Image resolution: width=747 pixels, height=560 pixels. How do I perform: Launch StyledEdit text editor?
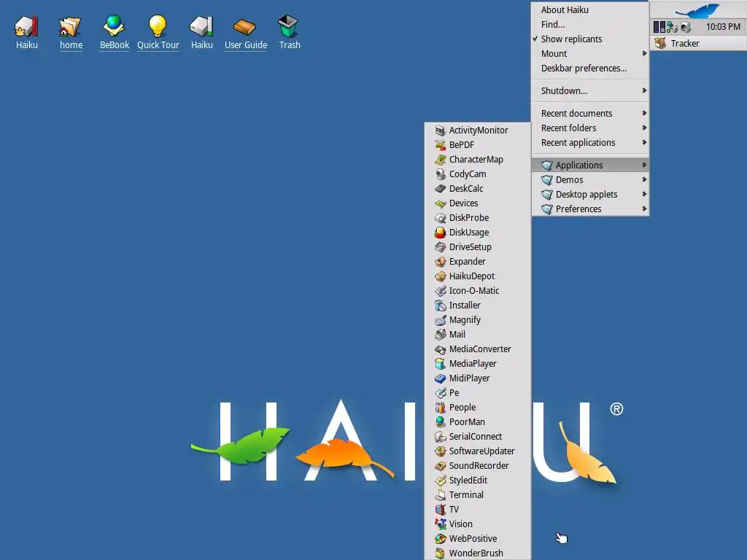point(477,481)
